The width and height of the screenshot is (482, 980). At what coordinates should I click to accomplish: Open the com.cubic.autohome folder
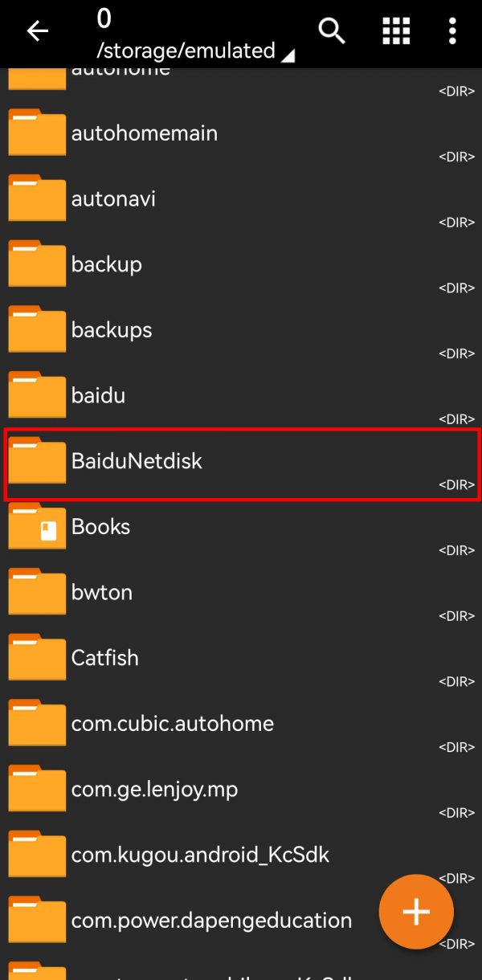[173, 724]
